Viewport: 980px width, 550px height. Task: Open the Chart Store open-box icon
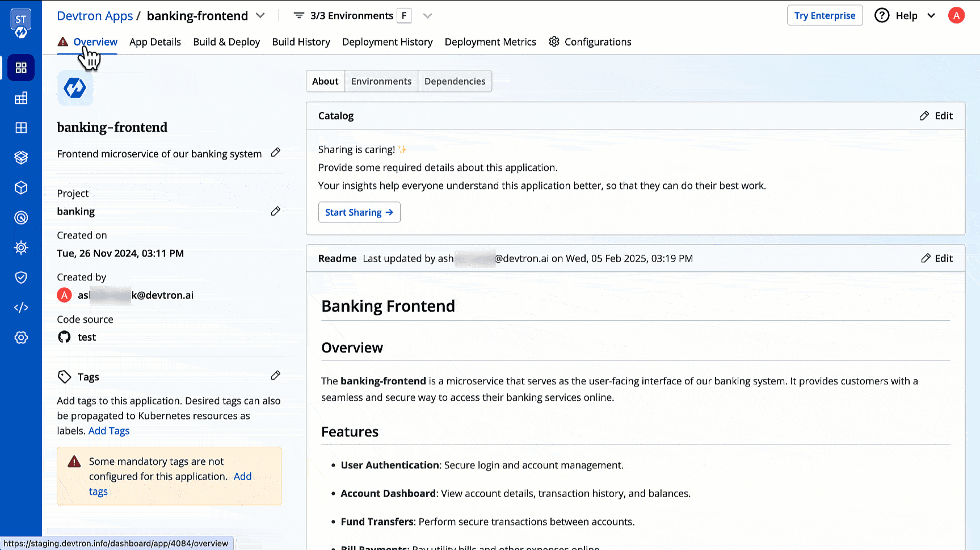pos(21,157)
